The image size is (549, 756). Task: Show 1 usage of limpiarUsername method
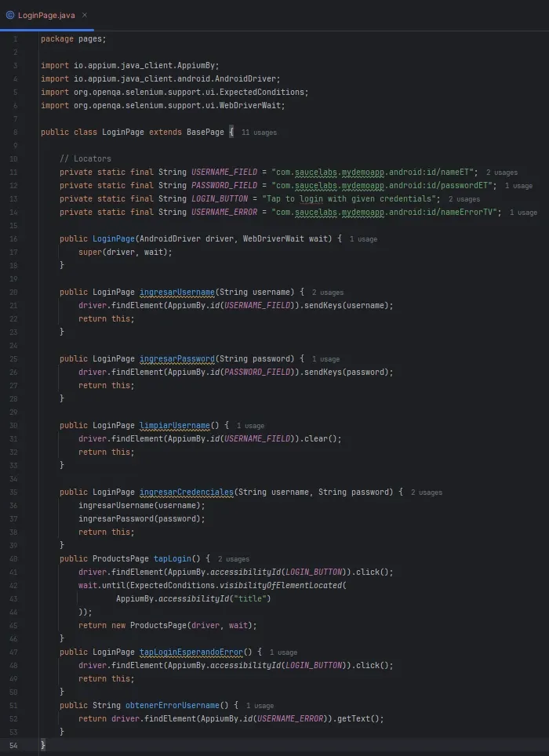tap(251, 426)
